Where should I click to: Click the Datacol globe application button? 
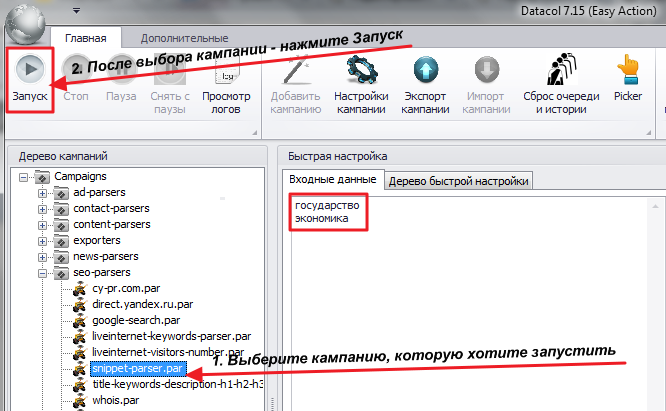tap(25, 24)
